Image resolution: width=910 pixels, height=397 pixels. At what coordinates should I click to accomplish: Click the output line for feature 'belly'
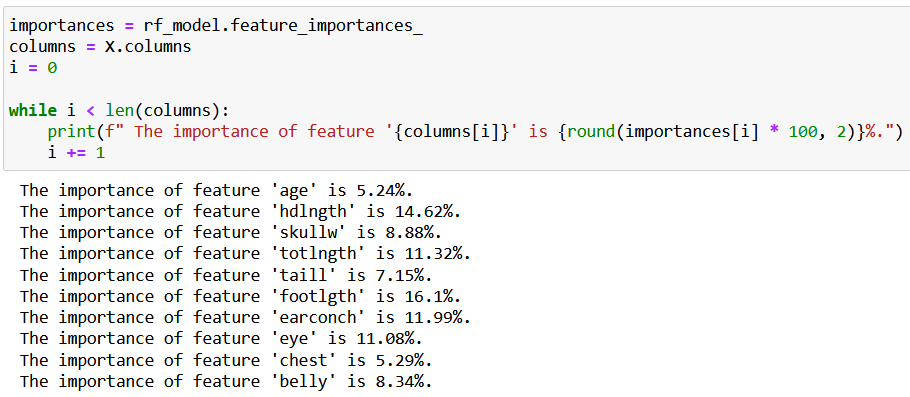click(x=226, y=381)
